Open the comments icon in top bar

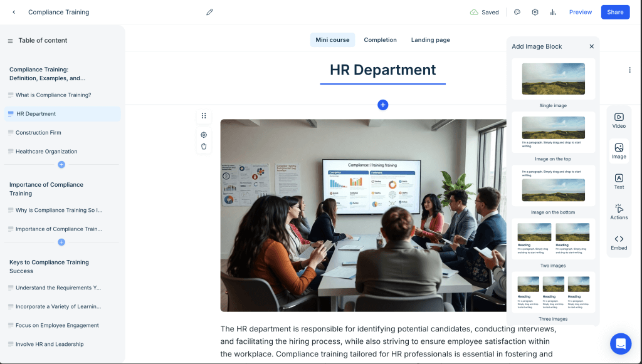pos(517,12)
